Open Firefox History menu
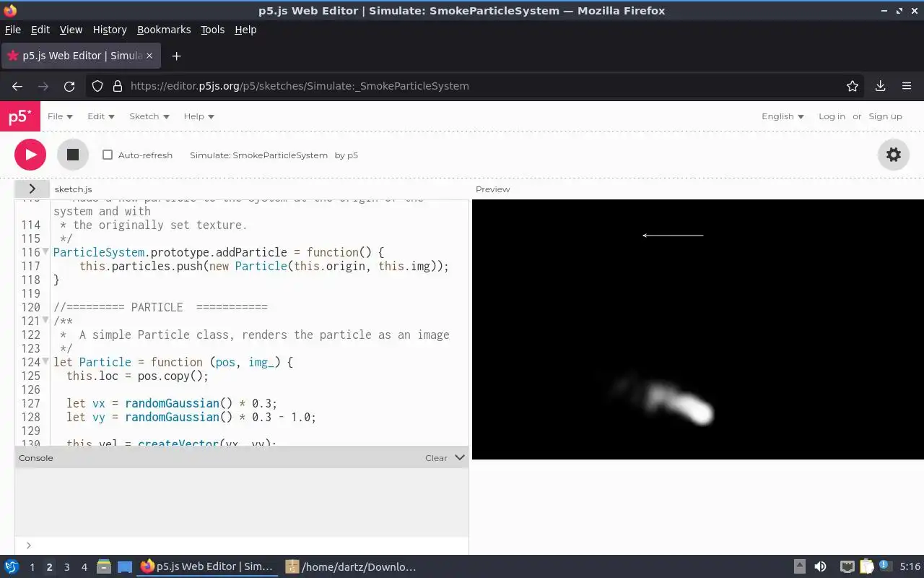This screenshot has height=578, width=924. [110, 30]
